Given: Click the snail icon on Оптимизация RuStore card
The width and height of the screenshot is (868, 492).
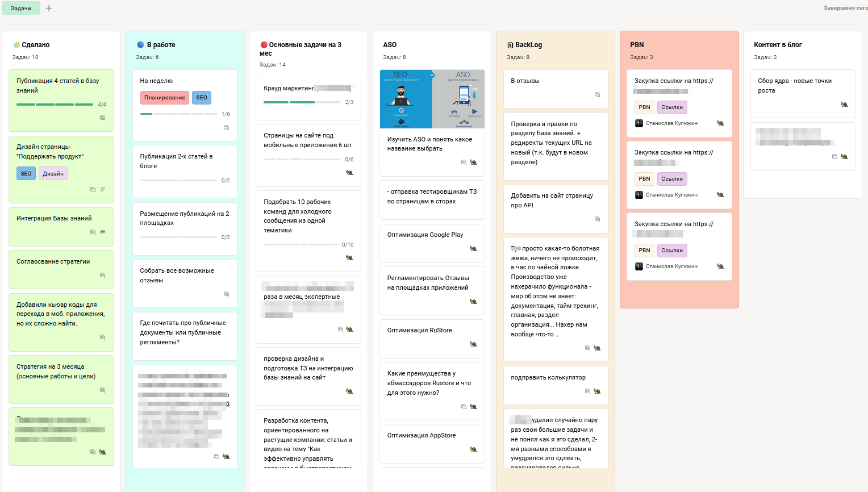Looking at the screenshot, I should [x=473, y=344].
